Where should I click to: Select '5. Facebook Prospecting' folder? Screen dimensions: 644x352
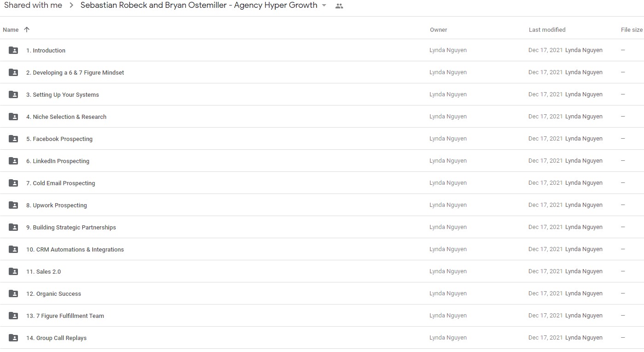click(59, 139)
